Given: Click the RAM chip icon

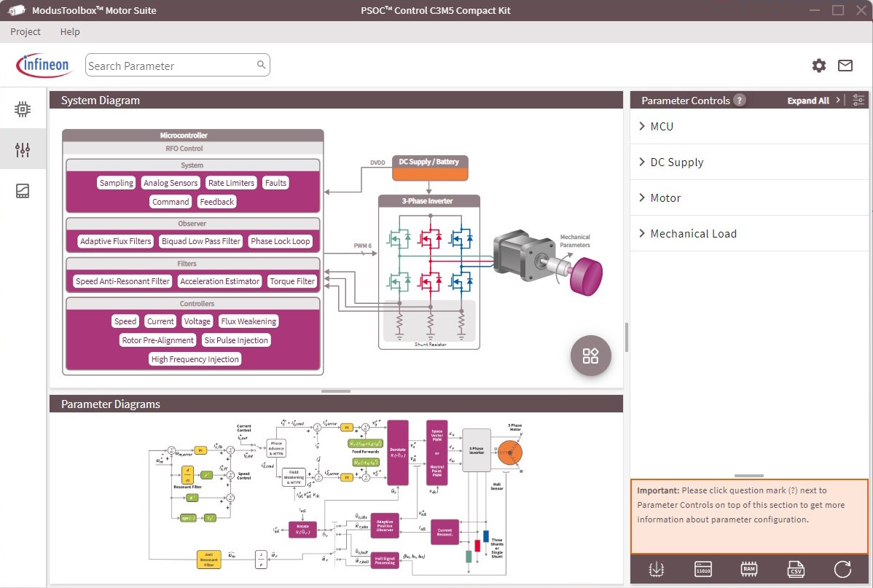Looking at the screenshot, I should (x=748, y=569).
